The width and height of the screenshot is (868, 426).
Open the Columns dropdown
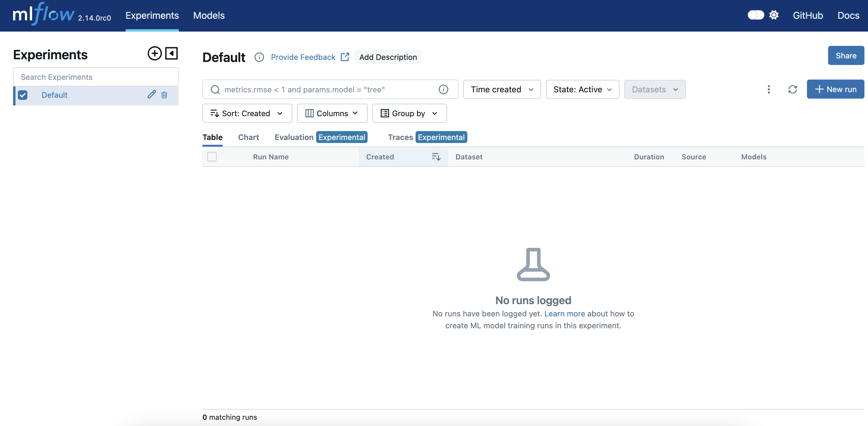[x=332, y=113]
